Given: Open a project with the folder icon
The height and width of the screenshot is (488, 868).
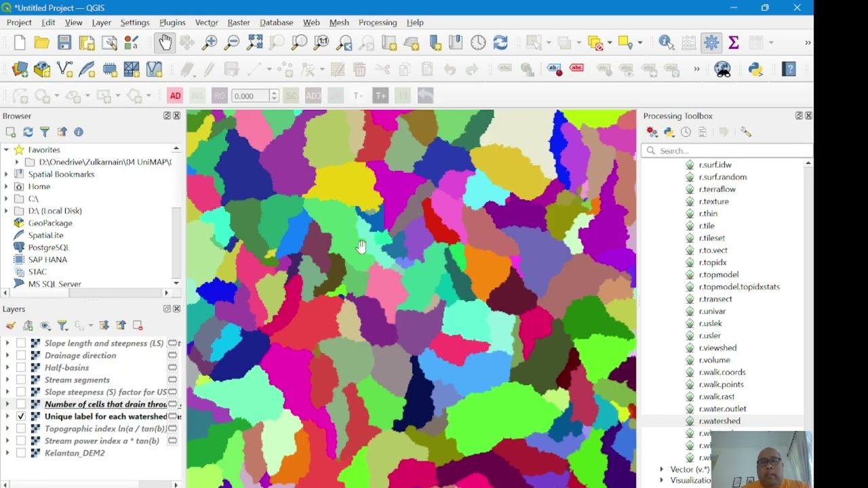Looking at the screenshot, I should (x=42, y=43).
